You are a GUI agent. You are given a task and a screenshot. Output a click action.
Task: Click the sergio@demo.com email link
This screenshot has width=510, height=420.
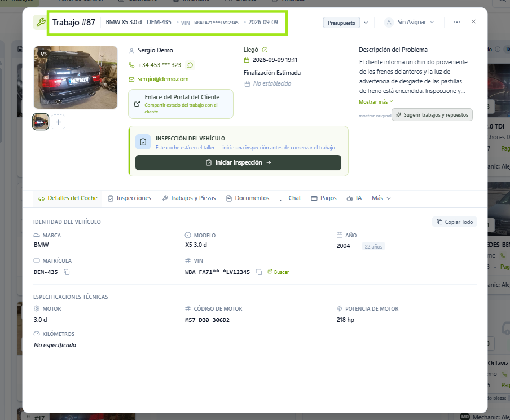[163, 79]
